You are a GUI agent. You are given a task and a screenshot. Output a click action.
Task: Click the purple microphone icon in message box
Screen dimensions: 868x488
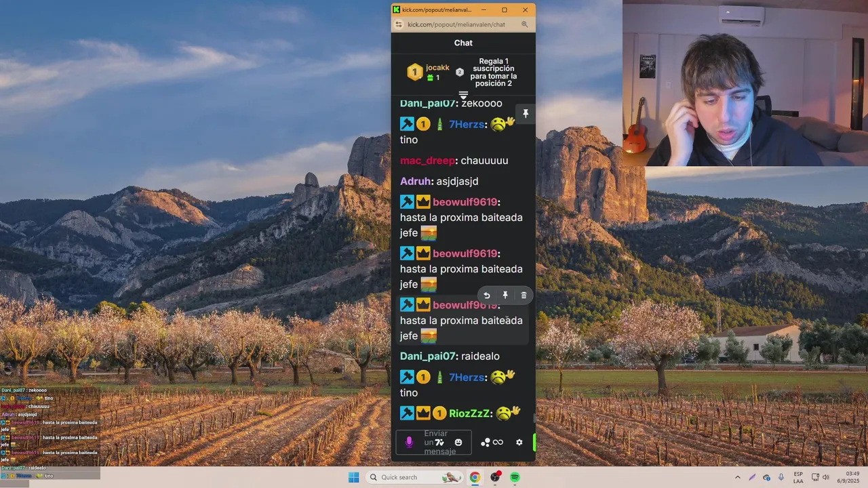(x=409, y=442)
